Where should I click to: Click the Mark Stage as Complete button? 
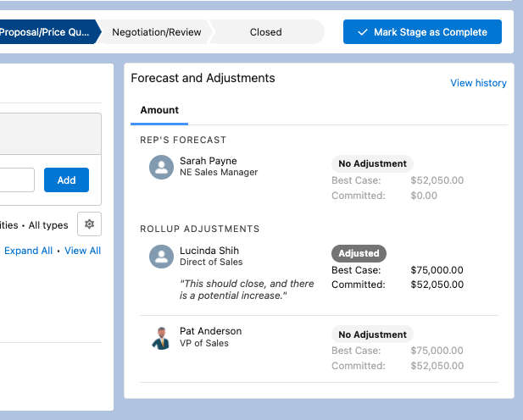coord(422,32)
